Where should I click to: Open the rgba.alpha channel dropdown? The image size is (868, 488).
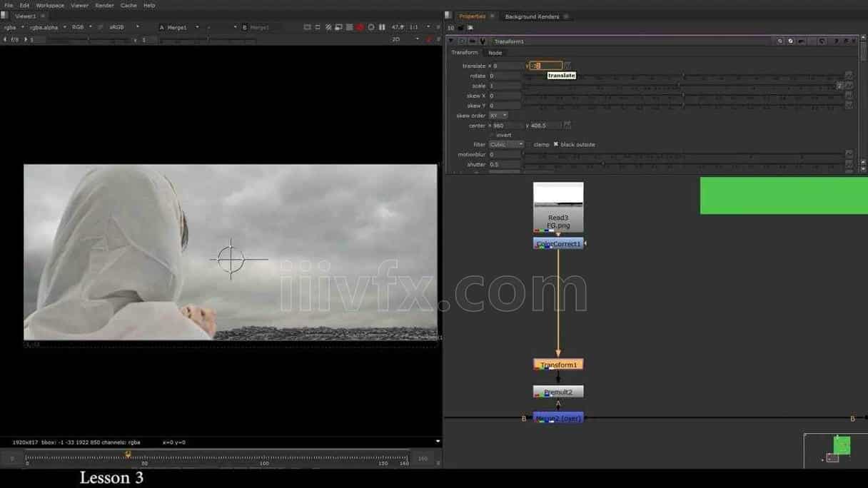(48, 27)
